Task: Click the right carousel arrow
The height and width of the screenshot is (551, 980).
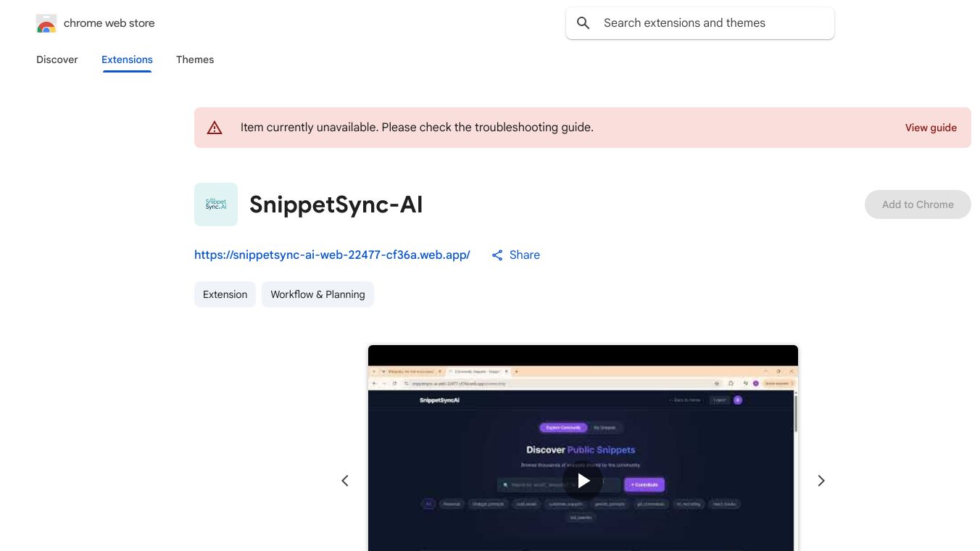Action: 821,481
